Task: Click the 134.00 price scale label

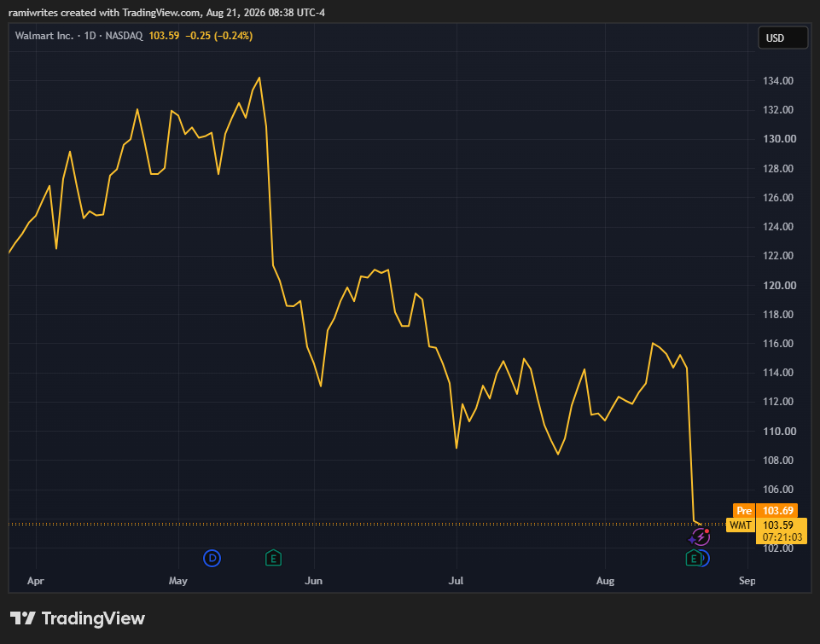Action: point(777,80)
